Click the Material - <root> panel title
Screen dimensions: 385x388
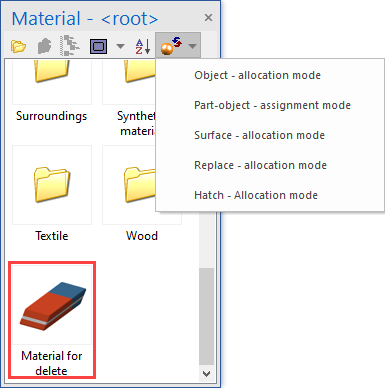[85, 18]
